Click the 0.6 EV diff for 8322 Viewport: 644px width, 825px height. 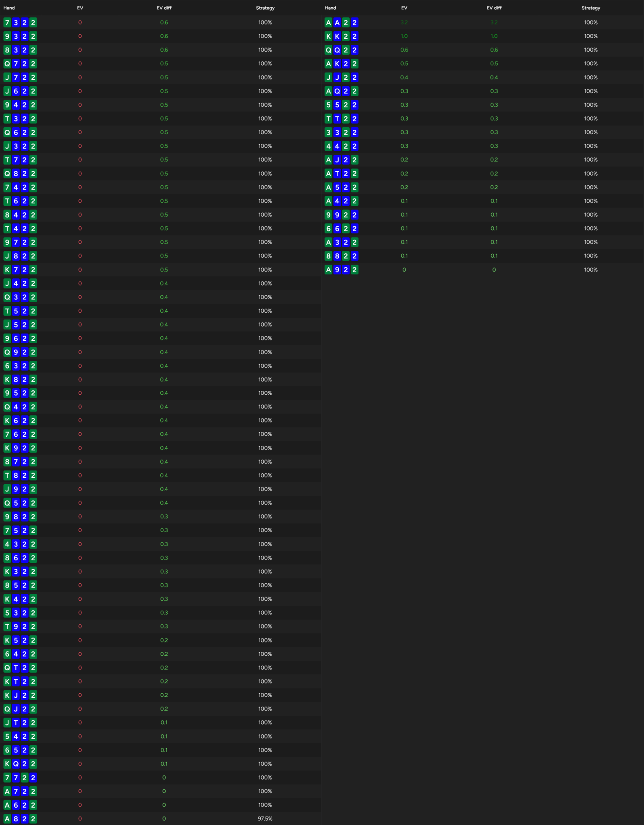[164, 50]
